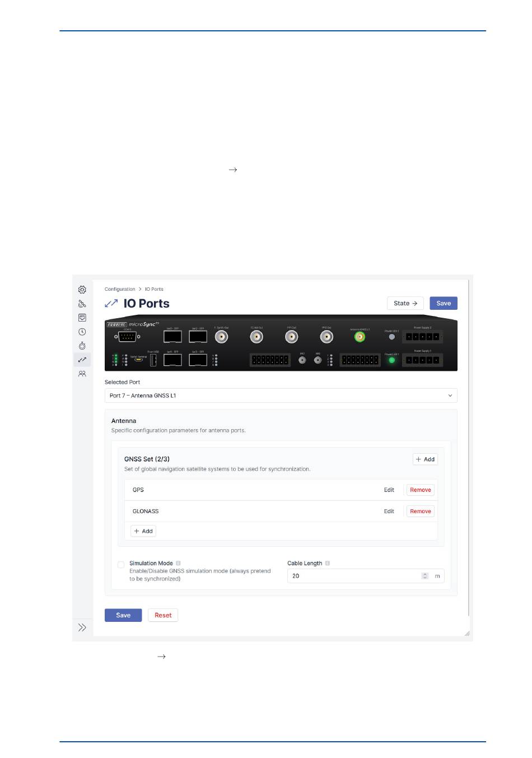Open the network card icon in sidebar
Image resolution: width=532 pixels, height=758 pixels.
point(82,318)
